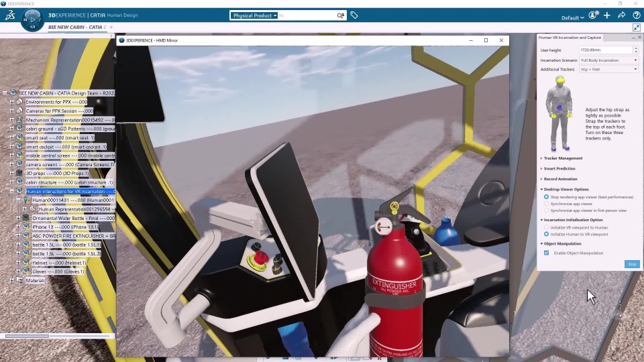Click the search magnifier icon

341,15
